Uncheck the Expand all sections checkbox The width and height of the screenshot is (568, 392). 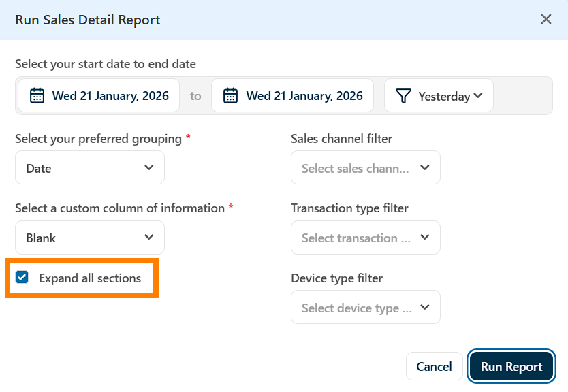[x=22, y=277]
